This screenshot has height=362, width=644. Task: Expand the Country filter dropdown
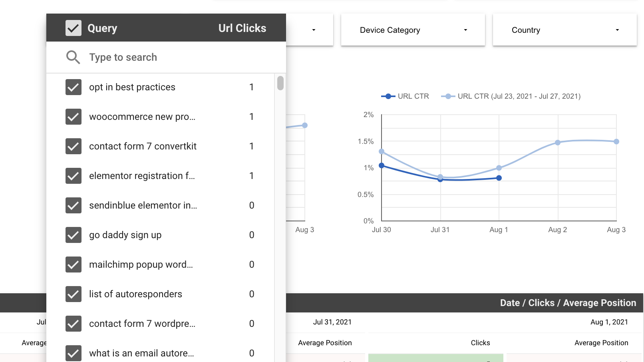(564, 30)
